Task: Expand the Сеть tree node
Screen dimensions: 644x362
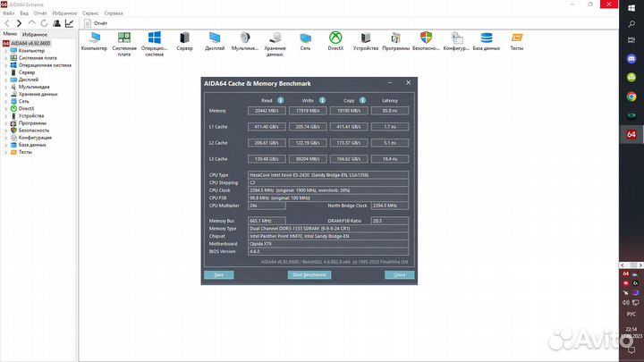Action: [x=5, y=101]
